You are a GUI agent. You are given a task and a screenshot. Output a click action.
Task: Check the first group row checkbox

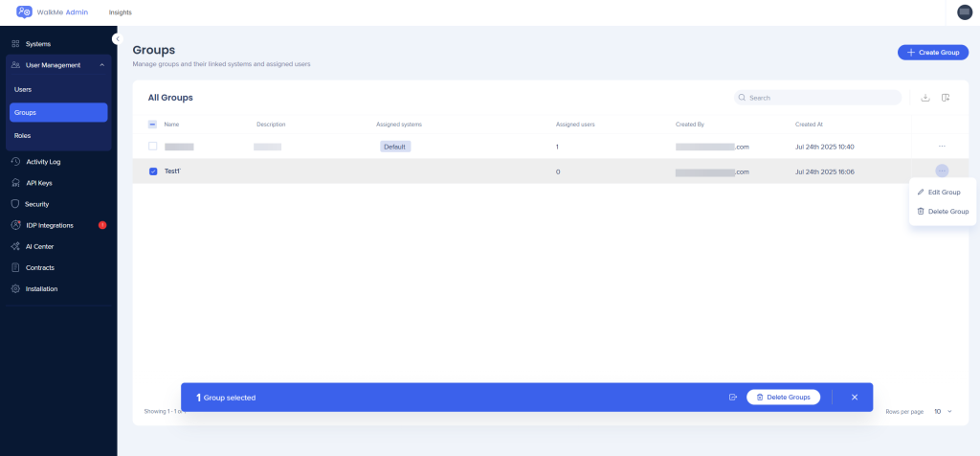pos(153,147)
